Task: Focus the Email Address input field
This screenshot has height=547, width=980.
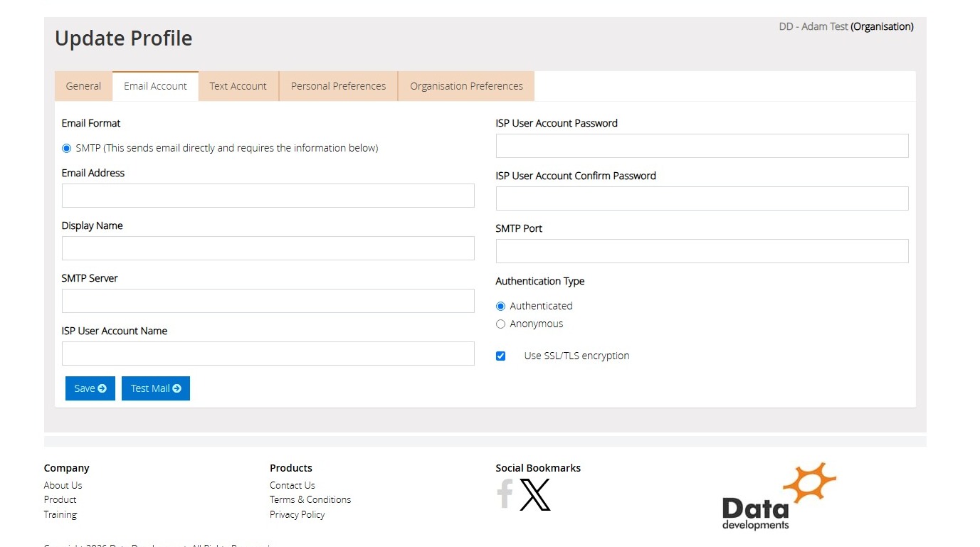Action: point(268,196)
